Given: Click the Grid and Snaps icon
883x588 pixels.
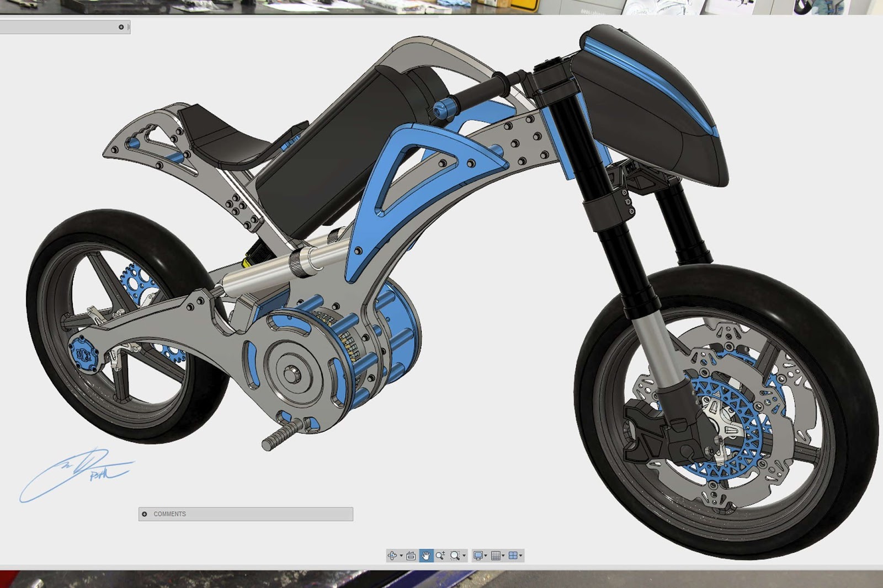Looking at the screenshot, I should point(496,555).
